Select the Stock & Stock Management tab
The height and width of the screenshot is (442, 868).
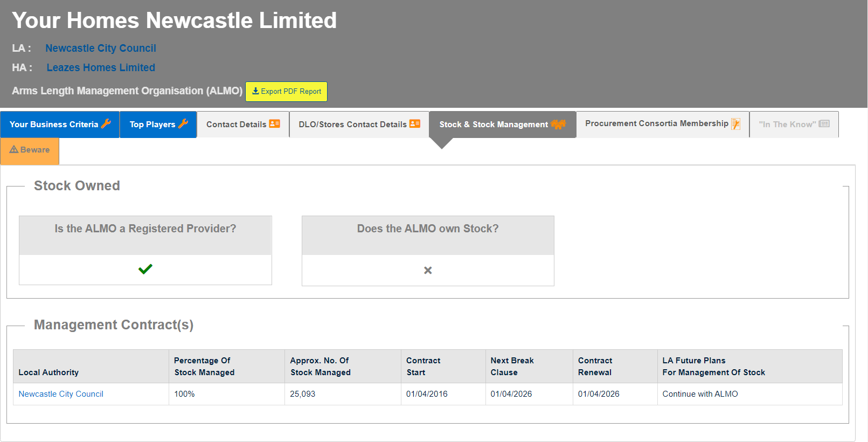point(503,125)
